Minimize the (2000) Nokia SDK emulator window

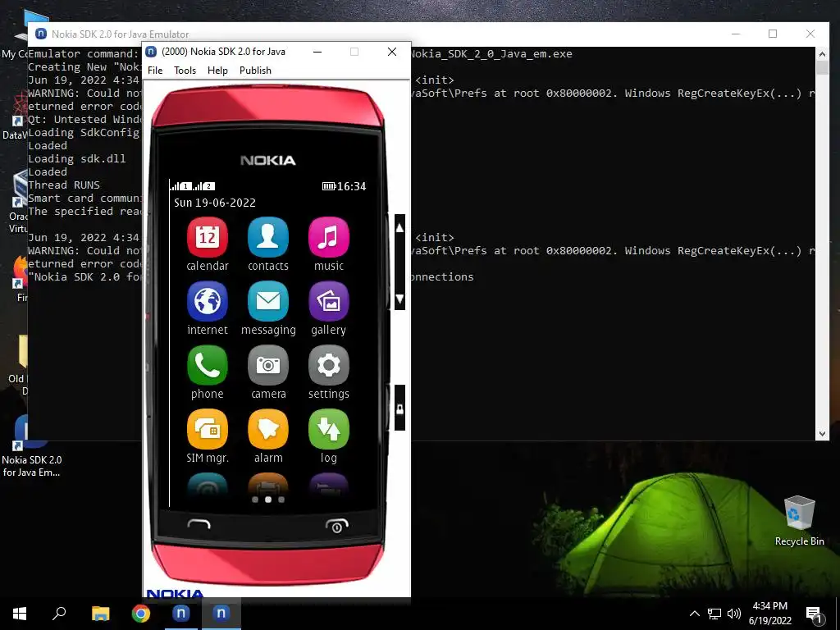tap(317, 52)
